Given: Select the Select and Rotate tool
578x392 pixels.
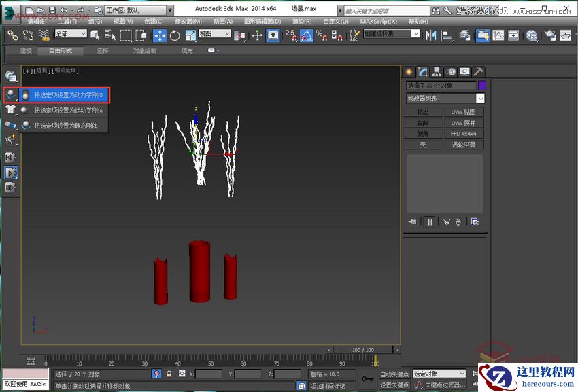Looking at the screenshot, I should [175, 35].
